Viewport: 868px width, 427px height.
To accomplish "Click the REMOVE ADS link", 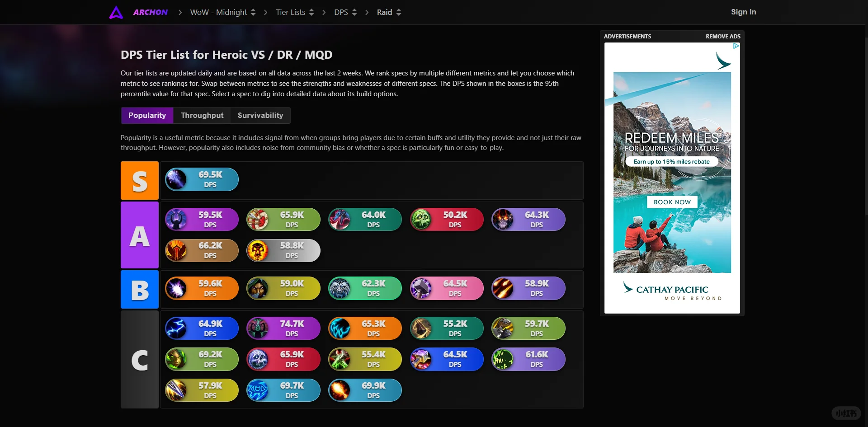I will pos(723,37).
